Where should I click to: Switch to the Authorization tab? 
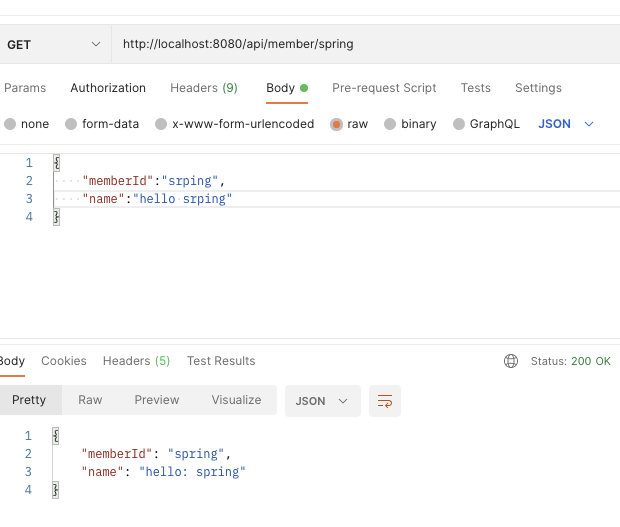point(108,88)
